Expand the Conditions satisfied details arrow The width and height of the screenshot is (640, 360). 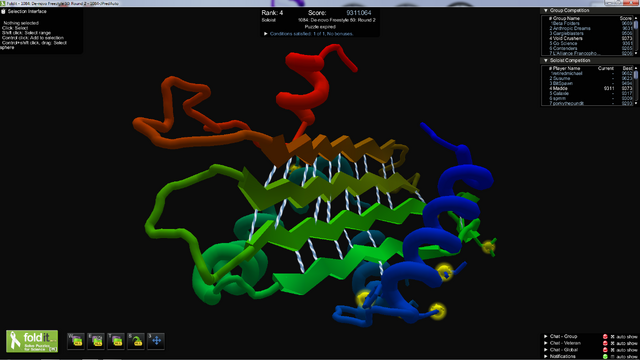pyautogui.click(x=266, y=34)
